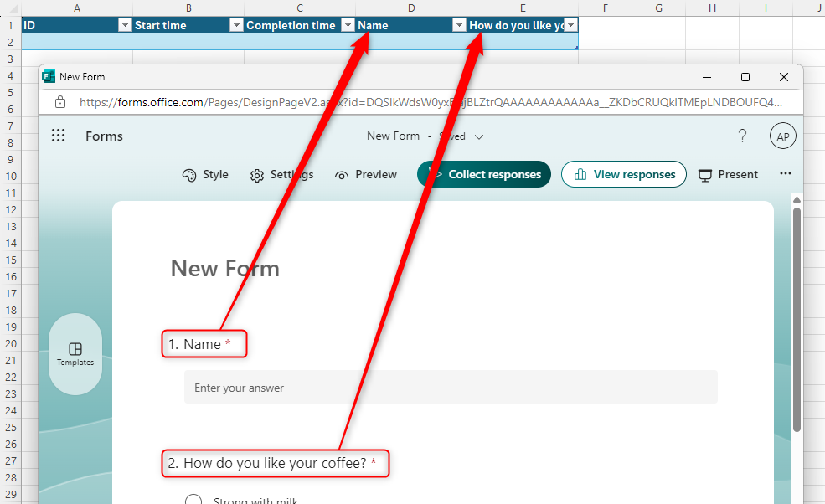Select the Present monitor icon
Viewport: 825px width, 504px height.
728,174
